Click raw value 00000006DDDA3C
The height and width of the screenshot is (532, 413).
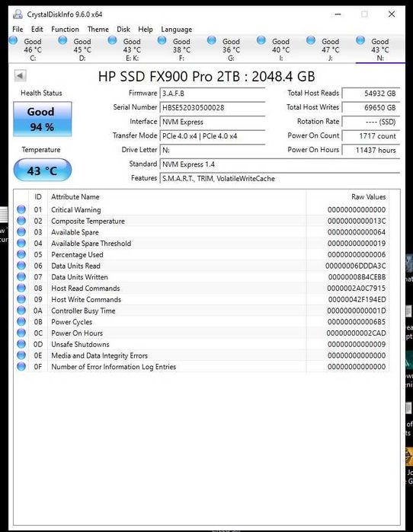click(x=355, y=266)
